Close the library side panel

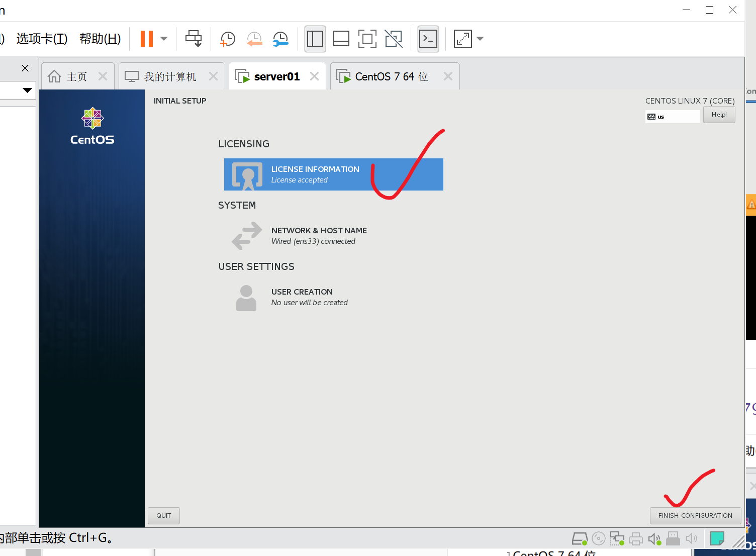click(25, 68)
